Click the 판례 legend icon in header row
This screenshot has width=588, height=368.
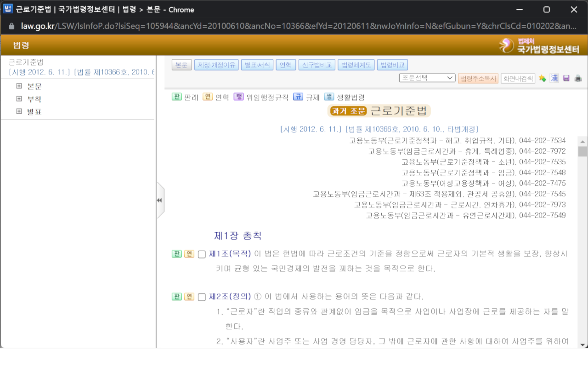pos(177,97)
